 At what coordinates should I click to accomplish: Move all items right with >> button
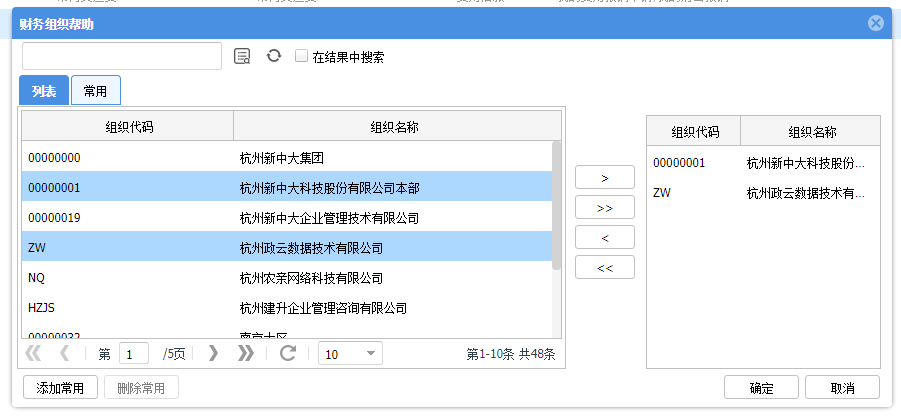(604, 207)
